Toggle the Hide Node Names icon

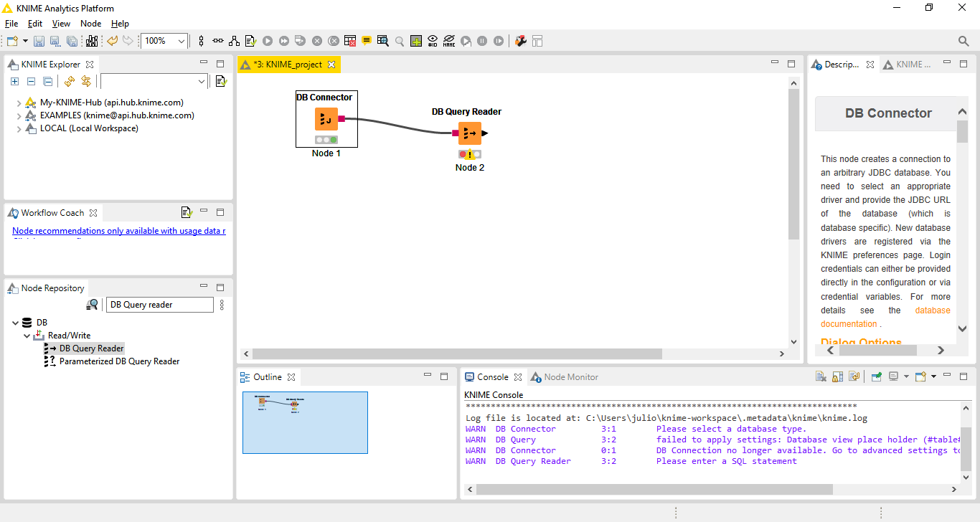point(448,42)
